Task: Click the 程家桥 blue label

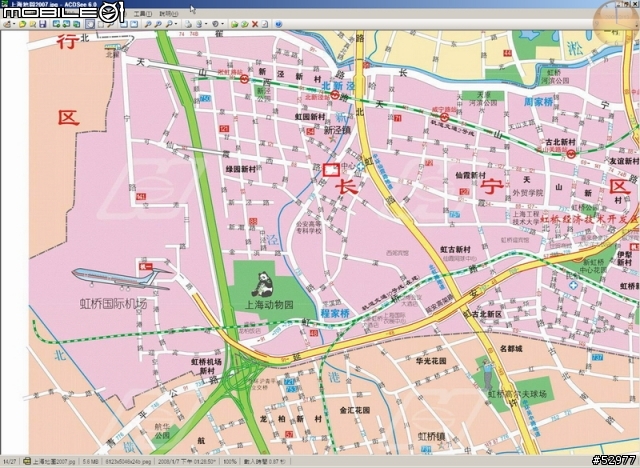Action: tap(335, 313)
